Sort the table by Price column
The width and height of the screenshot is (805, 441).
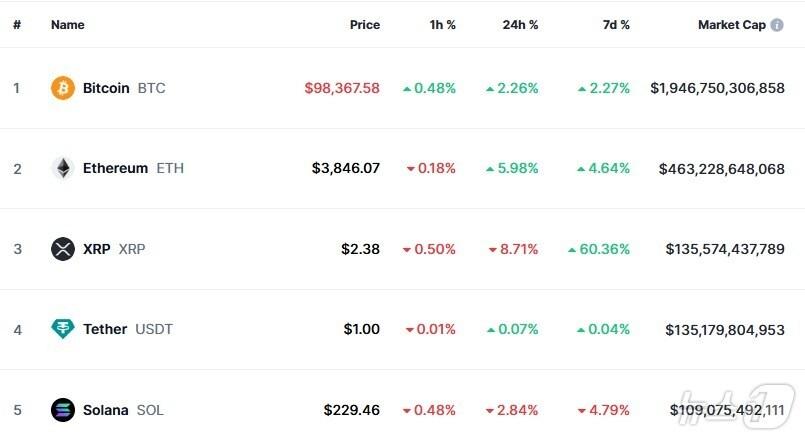(x=365, y=25)
